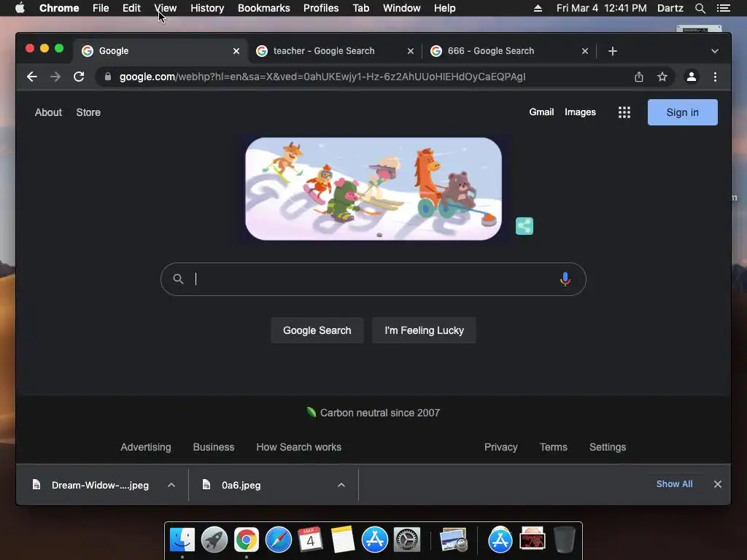Image resolution: width=747 pixels, height=560 pixels.
Task: Click the address bar URL
Action: pyautogui.click(x=322, y=77)
